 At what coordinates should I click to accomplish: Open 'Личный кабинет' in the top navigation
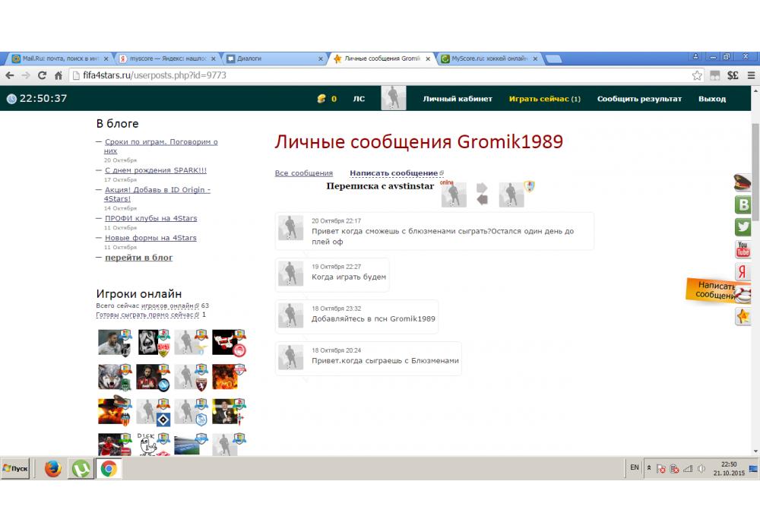click(458, 99)
